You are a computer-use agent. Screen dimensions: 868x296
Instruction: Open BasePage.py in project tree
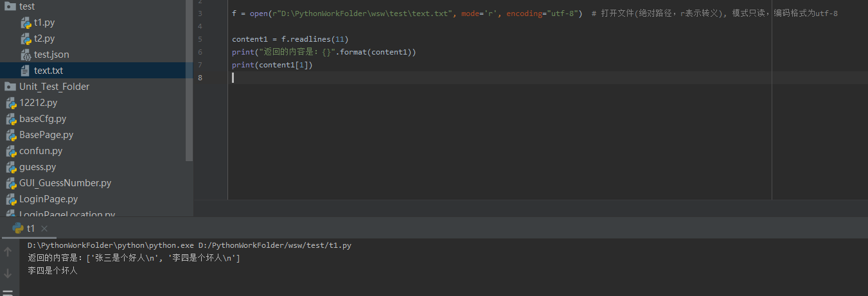coord(46,135)
